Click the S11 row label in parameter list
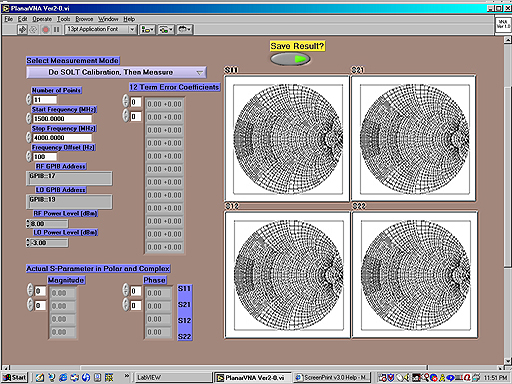 pyautogui.click(x=184, y=289)
